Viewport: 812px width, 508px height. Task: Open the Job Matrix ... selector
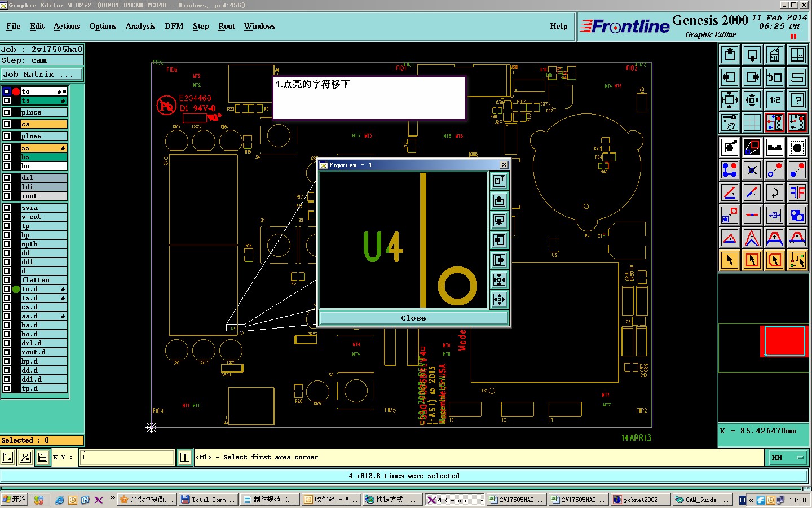[x=42, y=74]
